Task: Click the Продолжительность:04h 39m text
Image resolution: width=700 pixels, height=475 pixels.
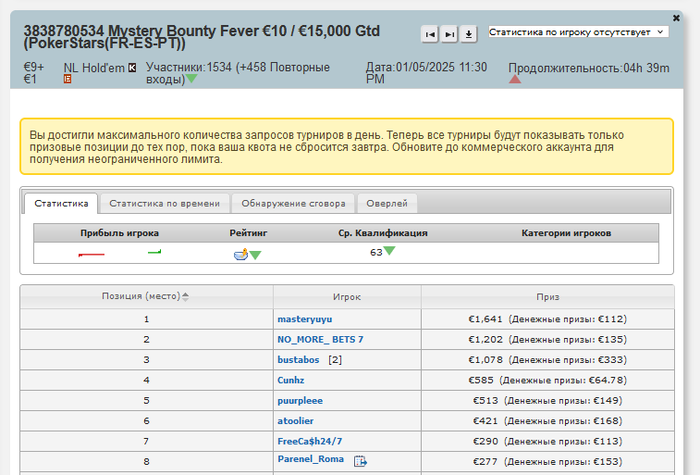Action: point(589,68)
